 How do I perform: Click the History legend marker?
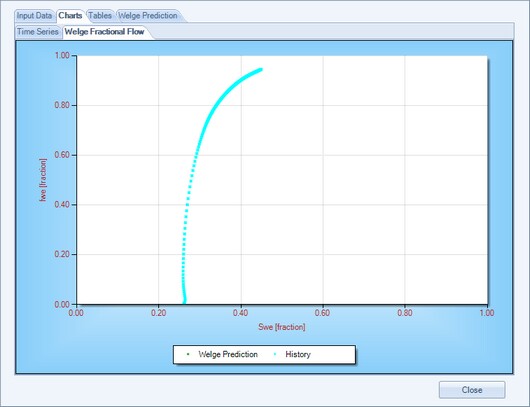coord(275,354)
